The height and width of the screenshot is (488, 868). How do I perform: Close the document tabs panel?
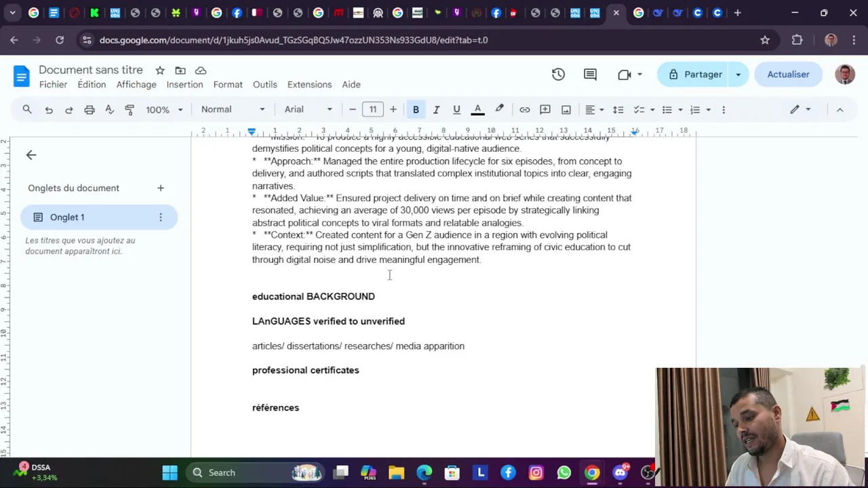pos(31,155)
